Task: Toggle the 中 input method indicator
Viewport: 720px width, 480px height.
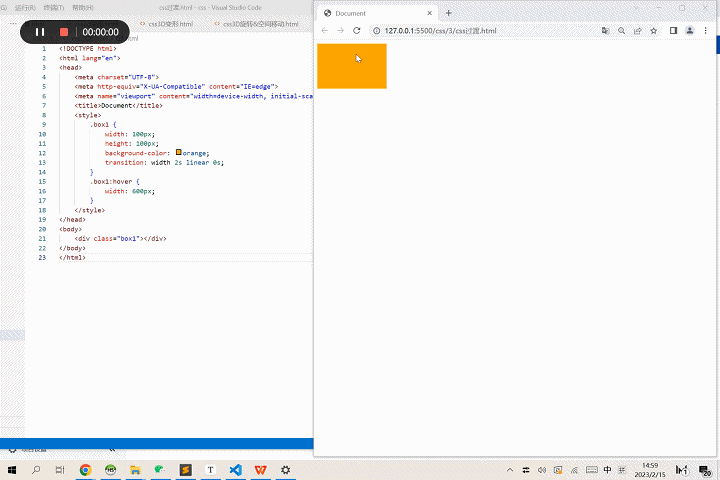Action: [x=608, y=470]
